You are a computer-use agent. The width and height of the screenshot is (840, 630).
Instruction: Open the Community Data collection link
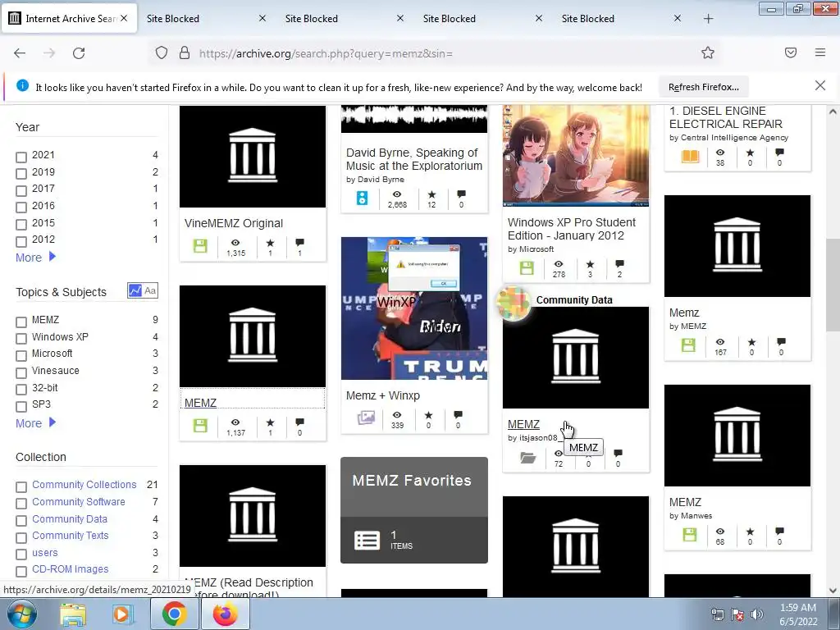coord(70,518)
